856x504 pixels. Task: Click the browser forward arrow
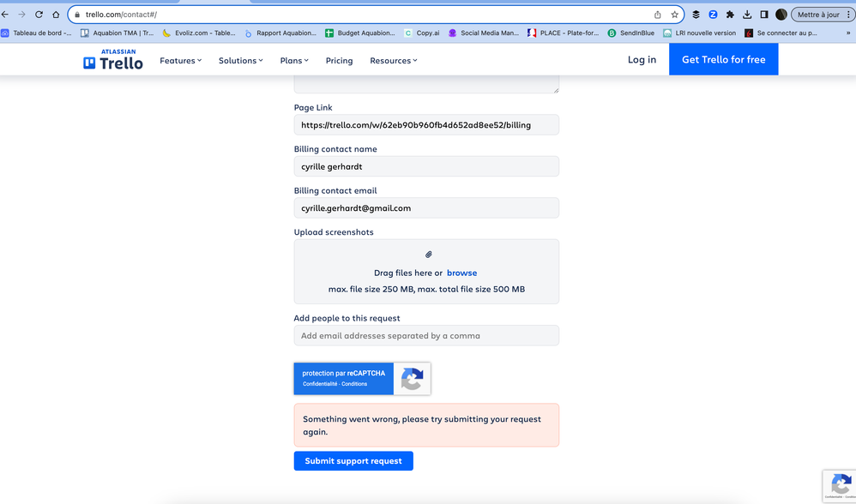pyautogui.click(x=21, y=15)
